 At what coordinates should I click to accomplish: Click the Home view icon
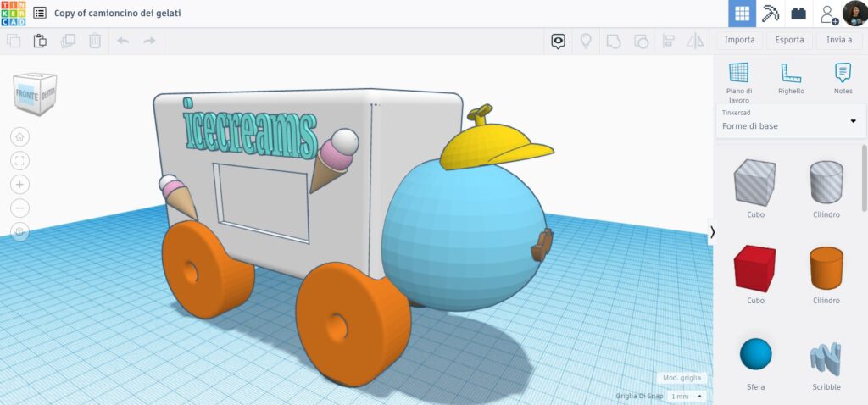coord(20,136)
